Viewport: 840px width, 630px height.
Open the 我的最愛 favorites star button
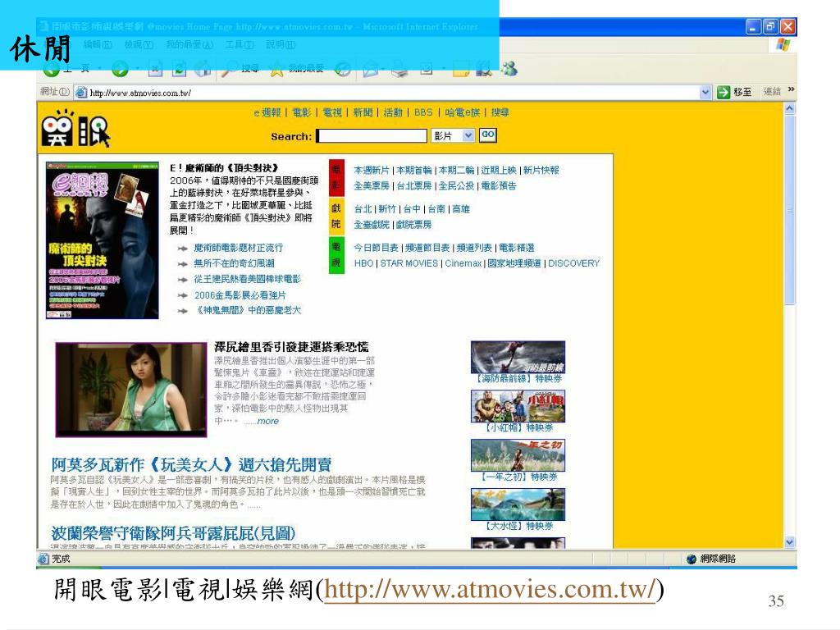click(x=296, y=69)
